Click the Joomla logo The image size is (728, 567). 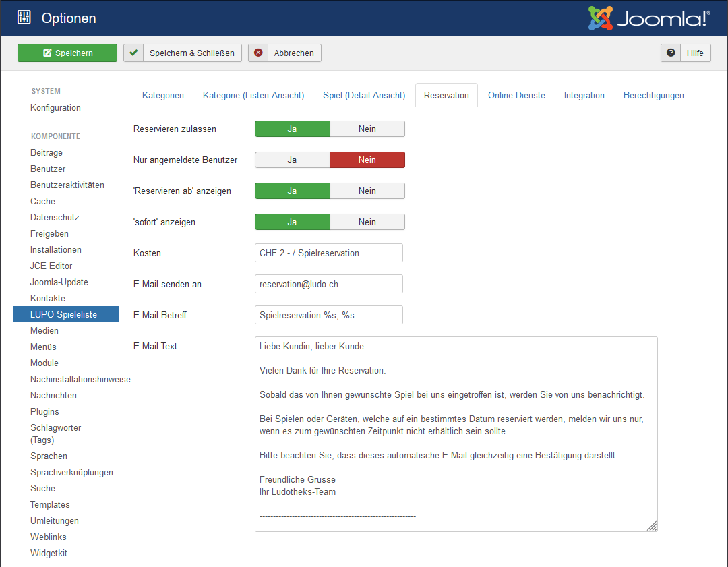coord(649,18)
